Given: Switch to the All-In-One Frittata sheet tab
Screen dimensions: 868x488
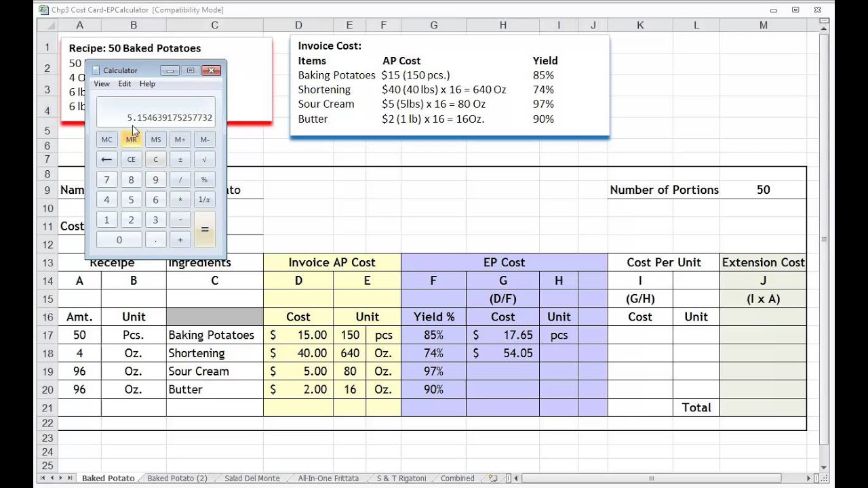Looking at the screenshot, I should coord(328,479).
